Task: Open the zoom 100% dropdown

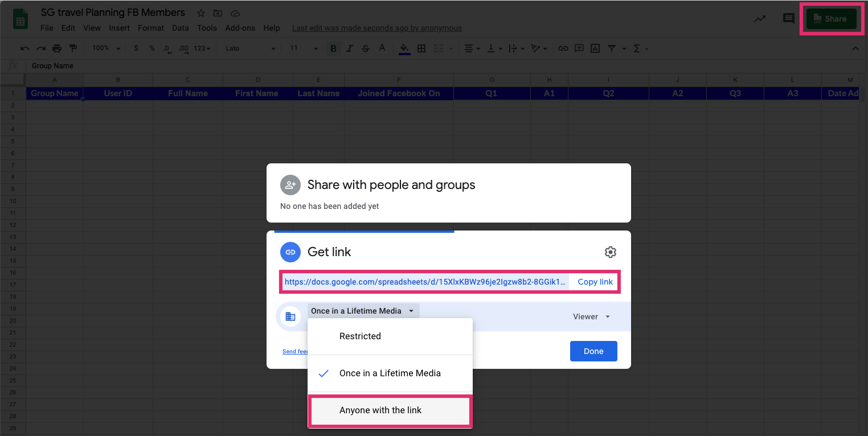Action: [x=107, y=48]
